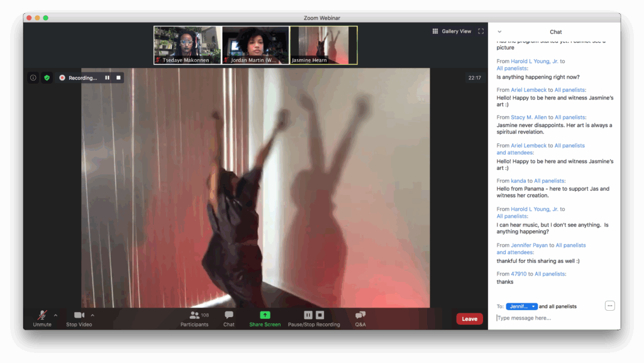Open chat recipient dropdown
Image resolution: width=644 pixels, height=363 pixels.
pos(521,306)
